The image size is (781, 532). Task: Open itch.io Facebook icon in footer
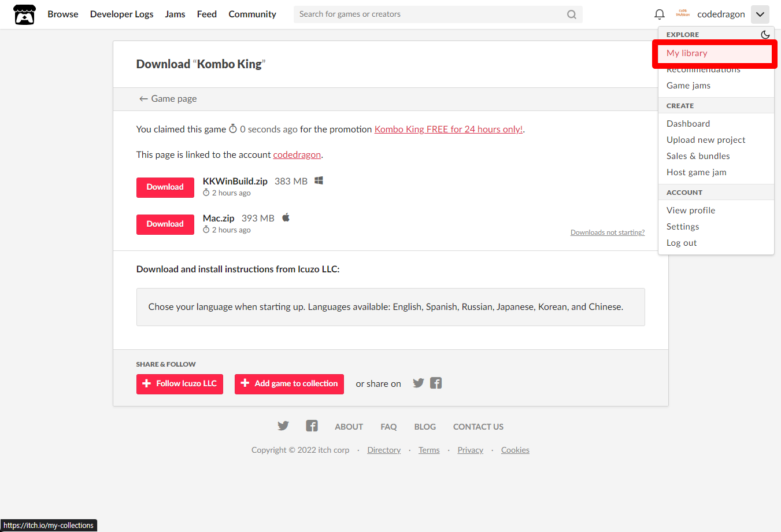pyautogui.click(x=312, y=426)
